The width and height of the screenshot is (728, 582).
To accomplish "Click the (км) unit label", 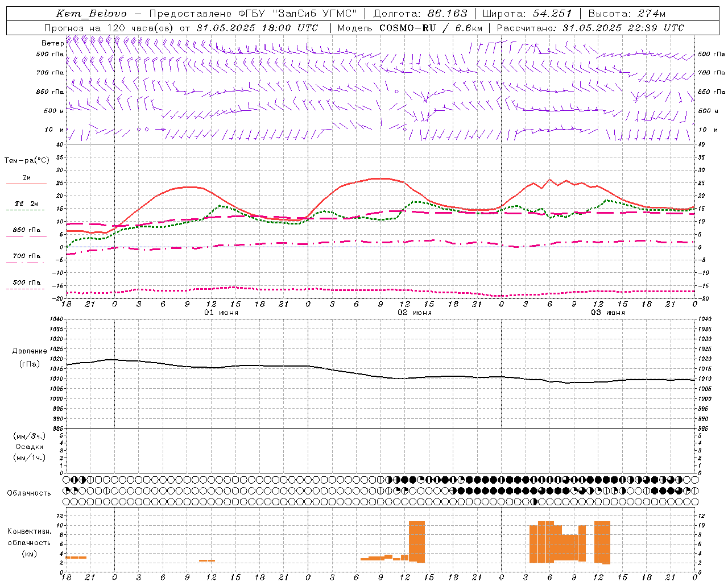I will pos(29,554).
